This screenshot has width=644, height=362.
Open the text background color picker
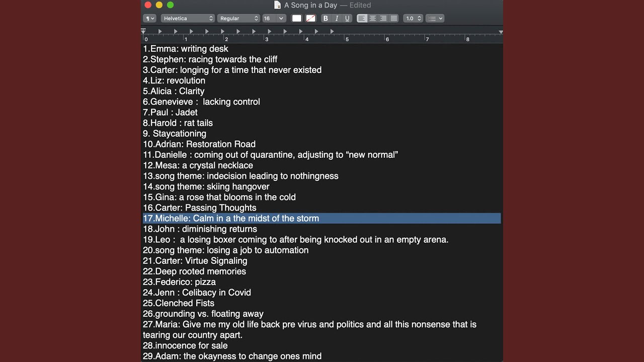[x=311, y=18]
